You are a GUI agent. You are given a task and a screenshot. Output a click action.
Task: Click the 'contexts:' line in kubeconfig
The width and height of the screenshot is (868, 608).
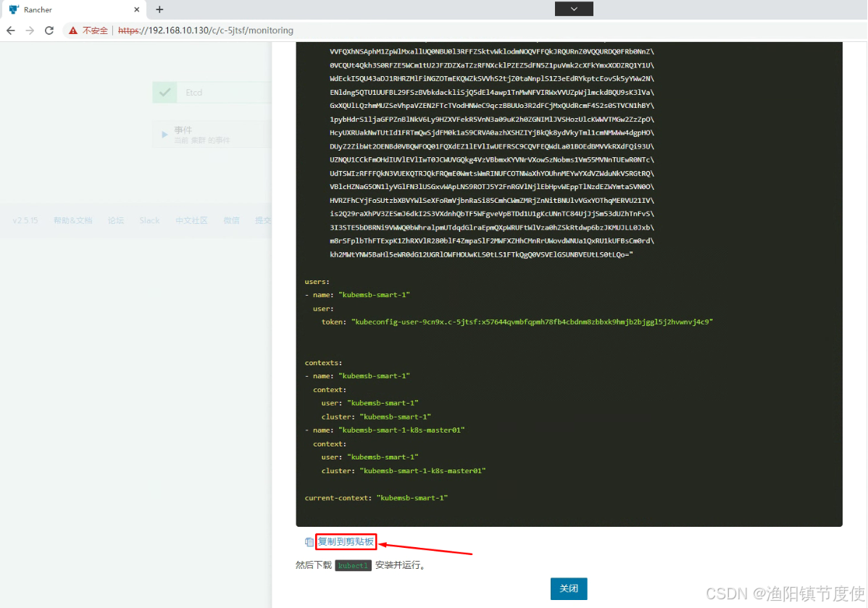tap(323, 362)
